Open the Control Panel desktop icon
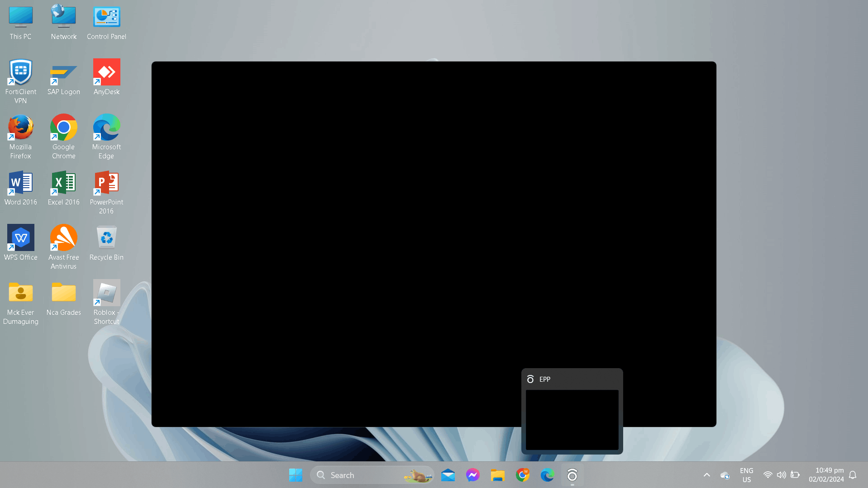The image size is (868, 488). (107, 23)
